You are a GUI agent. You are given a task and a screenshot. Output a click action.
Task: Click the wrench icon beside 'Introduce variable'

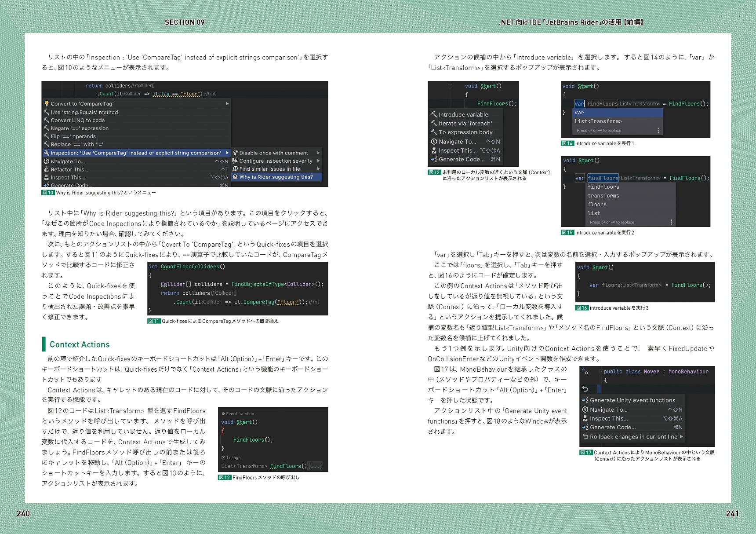pyautogui.click(x=434, y=114)
